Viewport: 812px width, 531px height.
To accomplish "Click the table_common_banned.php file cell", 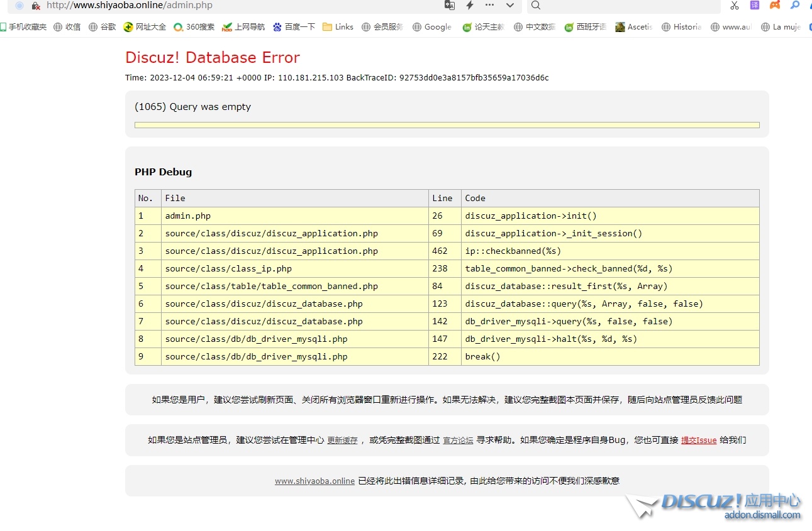I will coord(295,286).
